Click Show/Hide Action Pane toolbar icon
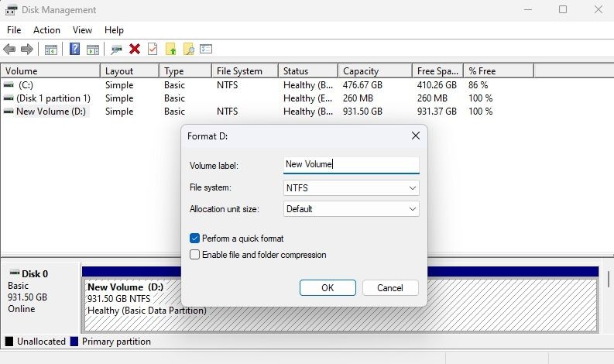Viewport: 614px width, 364px height. (93, 50)
